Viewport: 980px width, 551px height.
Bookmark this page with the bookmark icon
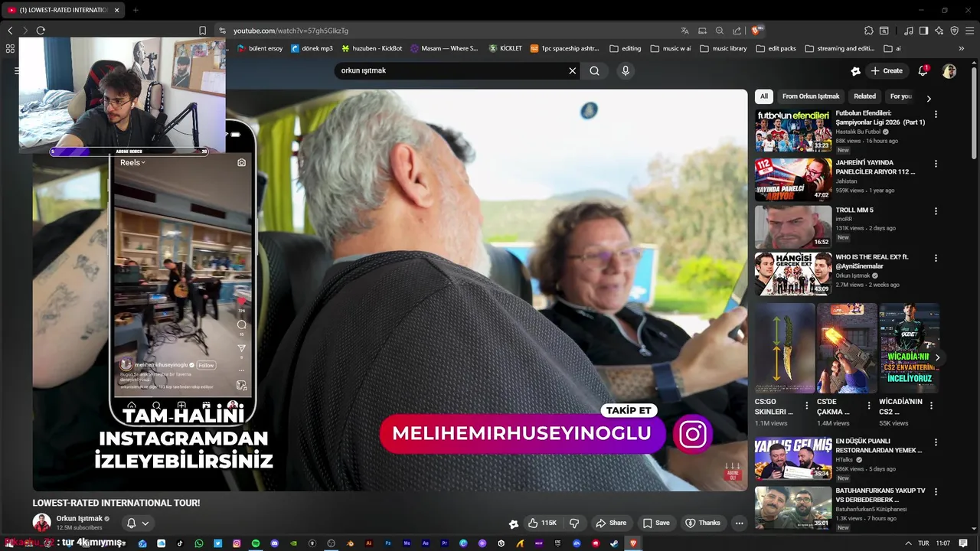tap(202, 31)
